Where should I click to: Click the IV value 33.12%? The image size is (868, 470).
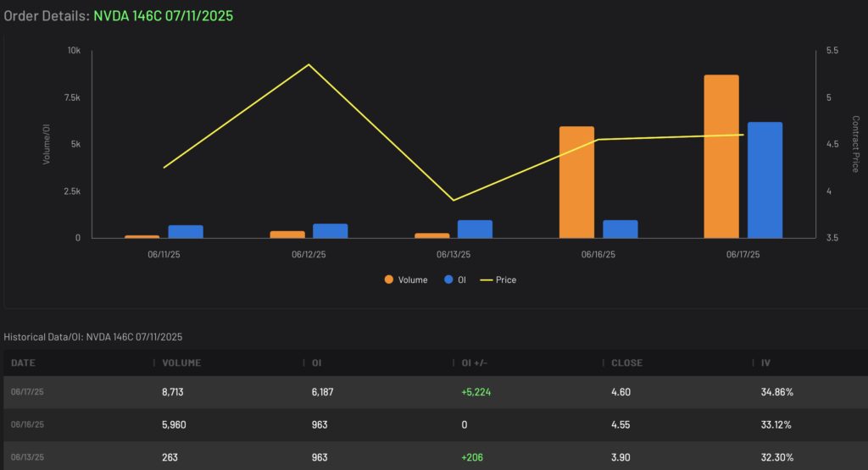click(x=776, y=424)
